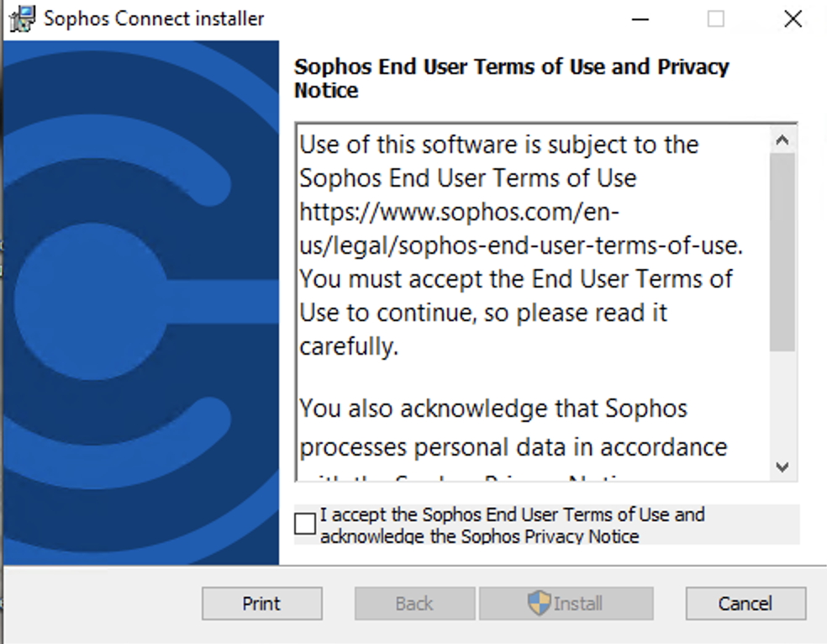The image size is (827, 644).
Task: Click the sophos.com terms URL text
Action: coord(521,229)
